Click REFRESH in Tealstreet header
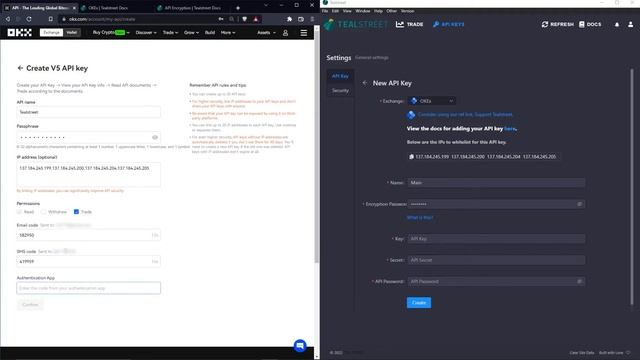This screenshot has width=640, height=360. (557, 24)
